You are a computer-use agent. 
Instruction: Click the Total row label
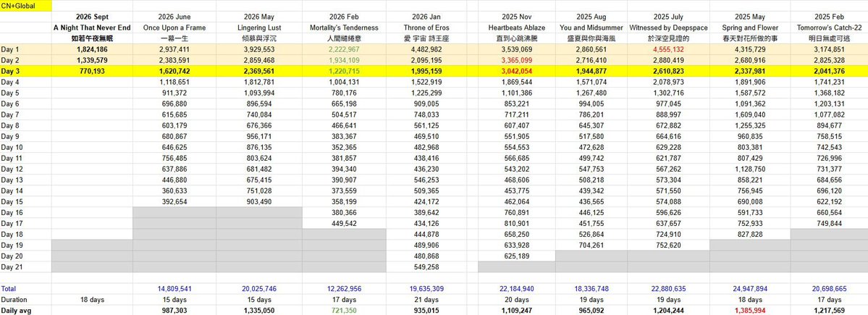click(9, 289)
